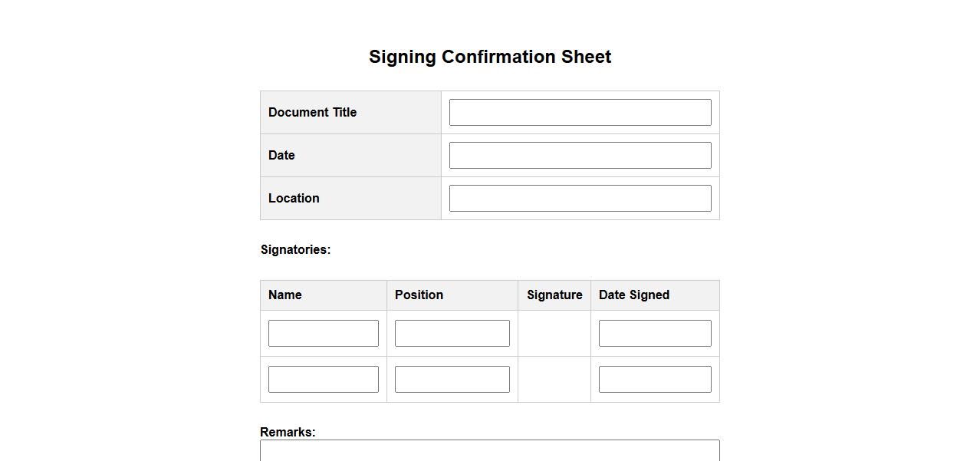Click the Document Title input field
This screenshot has width=980, height=461.
(x=580, y=112)
